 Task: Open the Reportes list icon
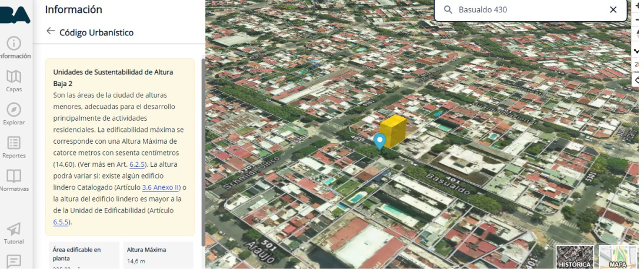pyautogui.click(x=14, y=147)
